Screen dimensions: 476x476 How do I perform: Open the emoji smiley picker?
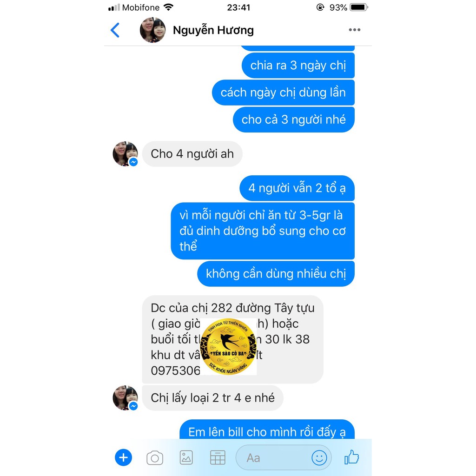coord(319,458)
